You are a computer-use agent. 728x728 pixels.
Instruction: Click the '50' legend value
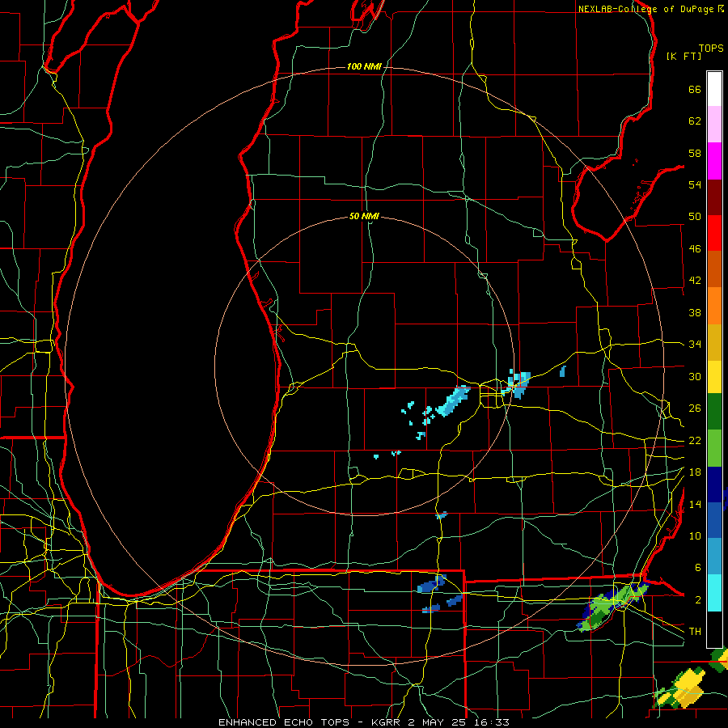pyautogui.click(x=695, y=217)
